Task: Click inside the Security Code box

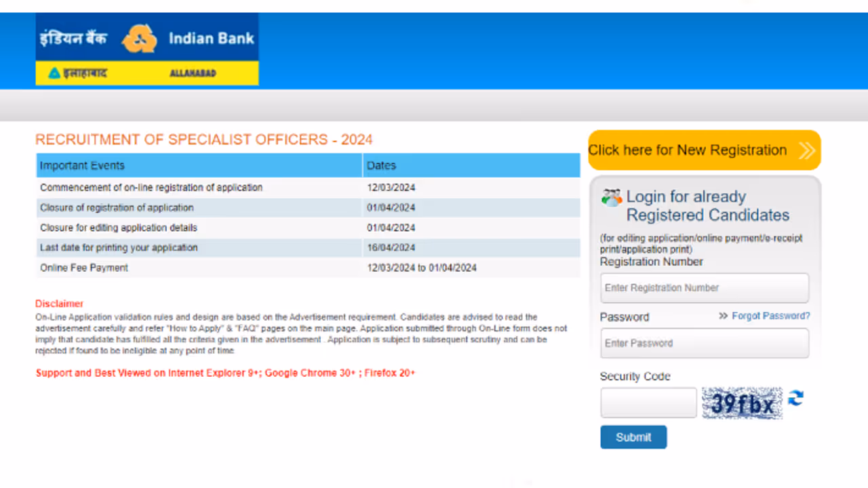Action: coord(648,402)
